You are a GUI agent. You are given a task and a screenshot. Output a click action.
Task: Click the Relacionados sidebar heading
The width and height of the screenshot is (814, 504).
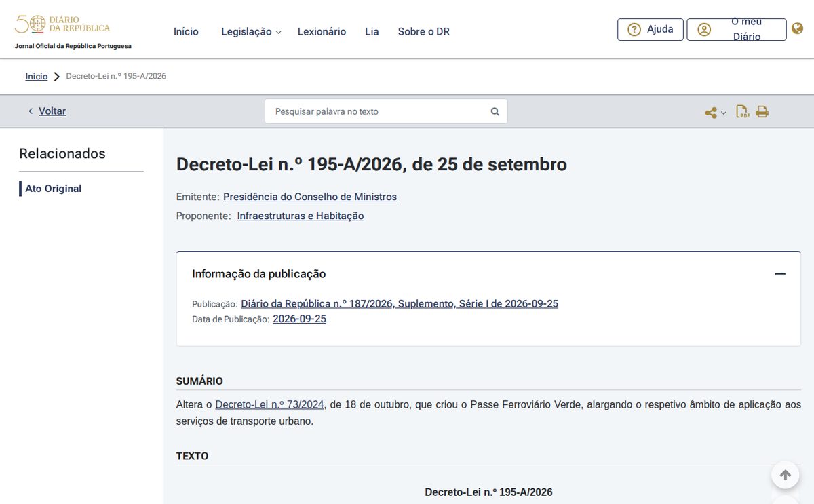pyautogui.click(x=62, y=153)
